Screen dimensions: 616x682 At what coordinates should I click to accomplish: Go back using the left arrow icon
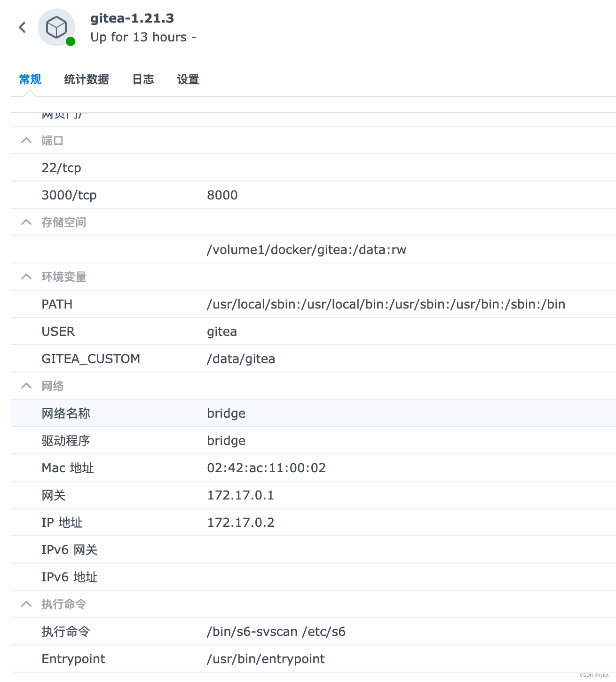(22, 27)
